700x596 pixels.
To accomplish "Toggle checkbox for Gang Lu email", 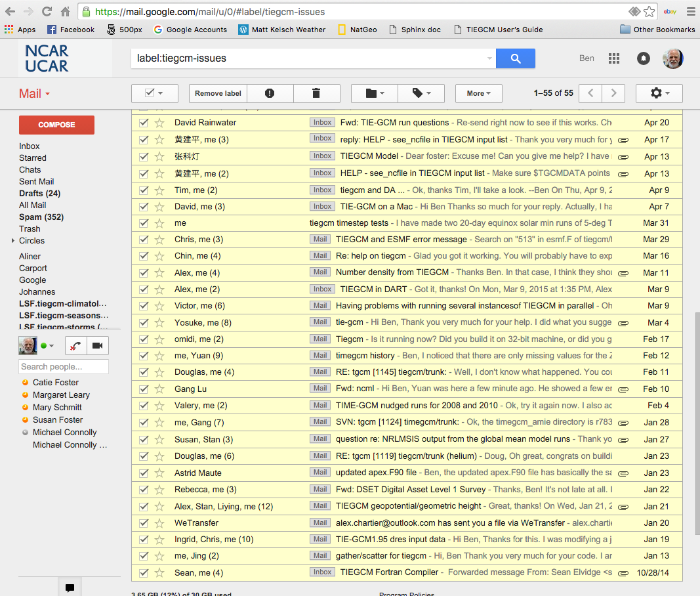I will [x=144, y=389].
